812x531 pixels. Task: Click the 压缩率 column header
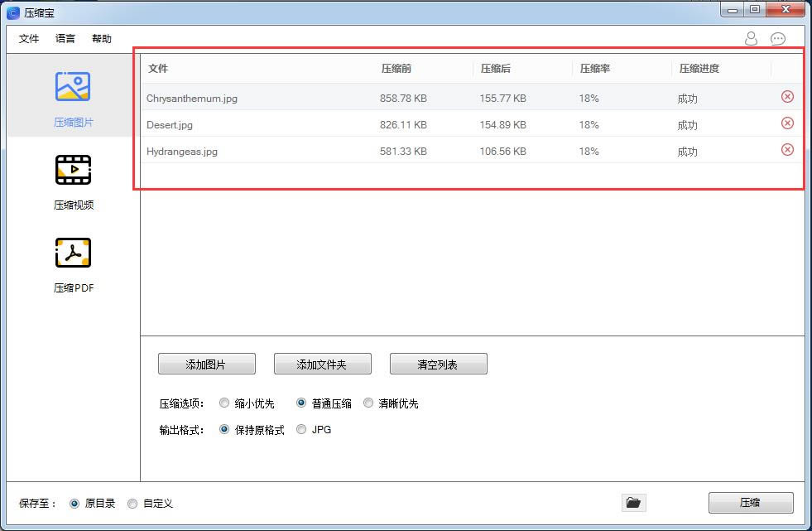tap(595, 69)
